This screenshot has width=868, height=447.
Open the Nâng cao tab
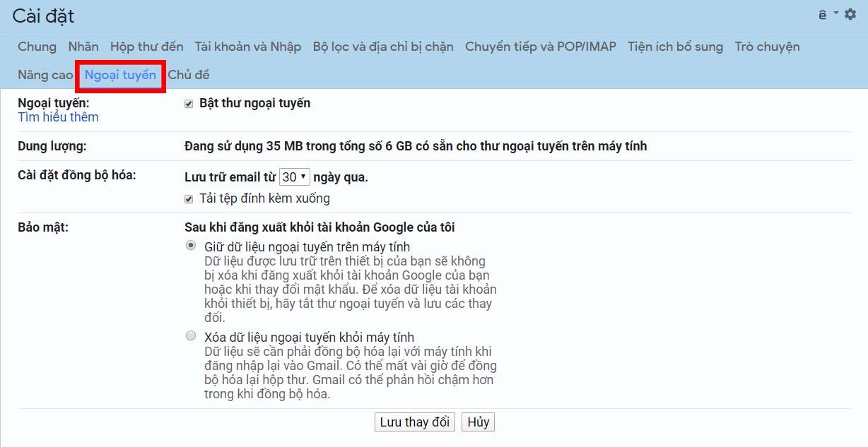pyautogui.click(x=45, y=75)
